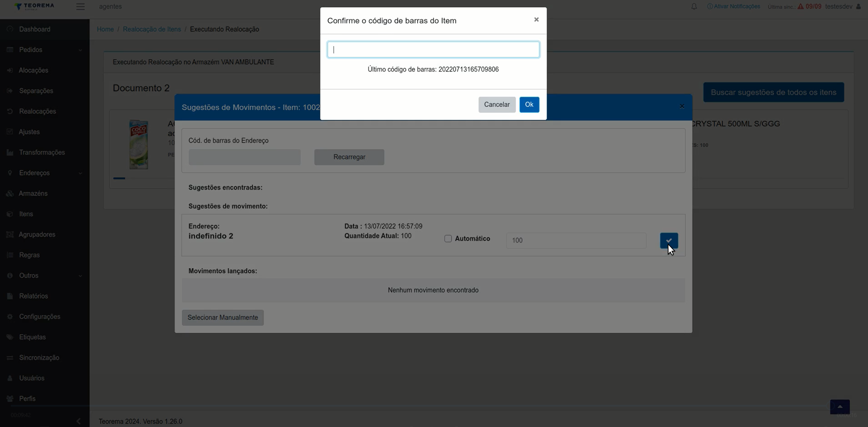Focus the item barcode input field
Viewport: 868px width, 427px height.
[433, 49]
